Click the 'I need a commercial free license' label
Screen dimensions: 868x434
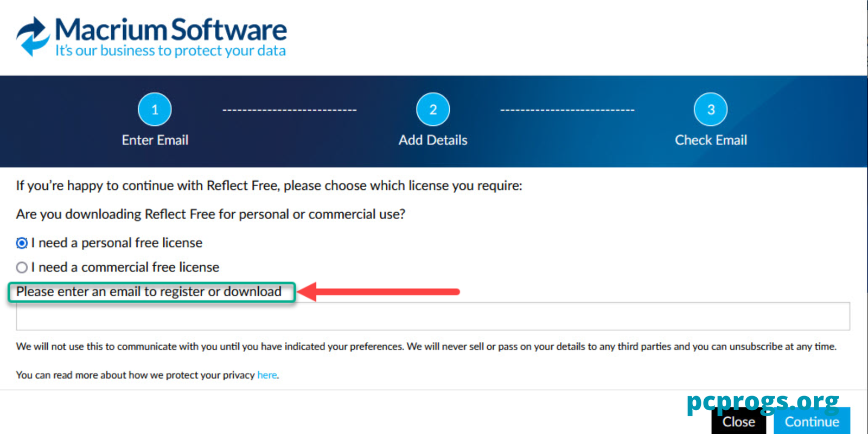[x=125, y=267]
